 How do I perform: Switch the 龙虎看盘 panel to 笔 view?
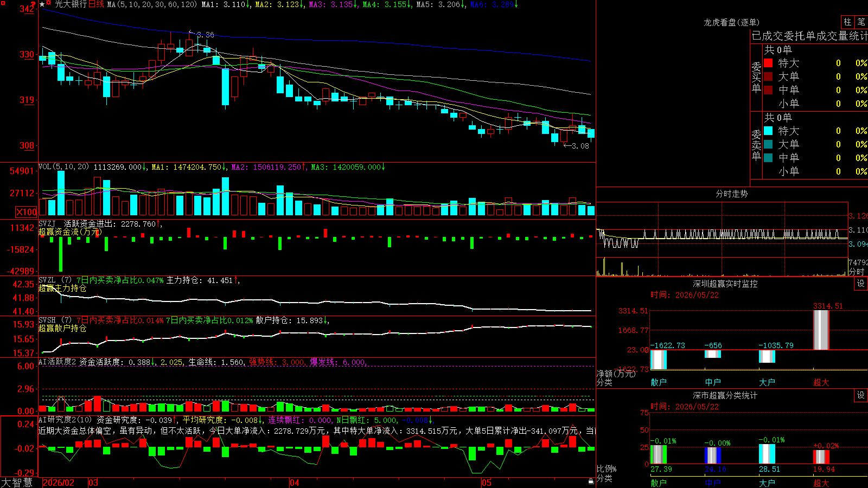(861, 22)
